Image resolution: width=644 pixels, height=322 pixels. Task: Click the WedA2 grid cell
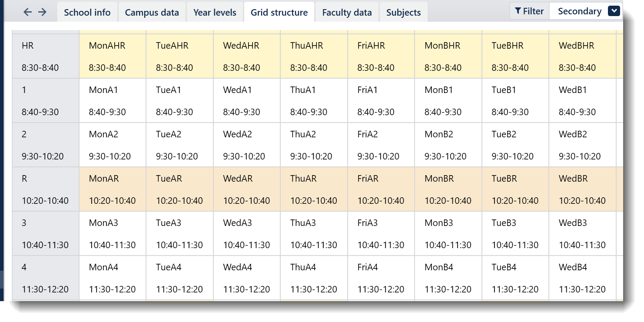click(x=247, y=145)
